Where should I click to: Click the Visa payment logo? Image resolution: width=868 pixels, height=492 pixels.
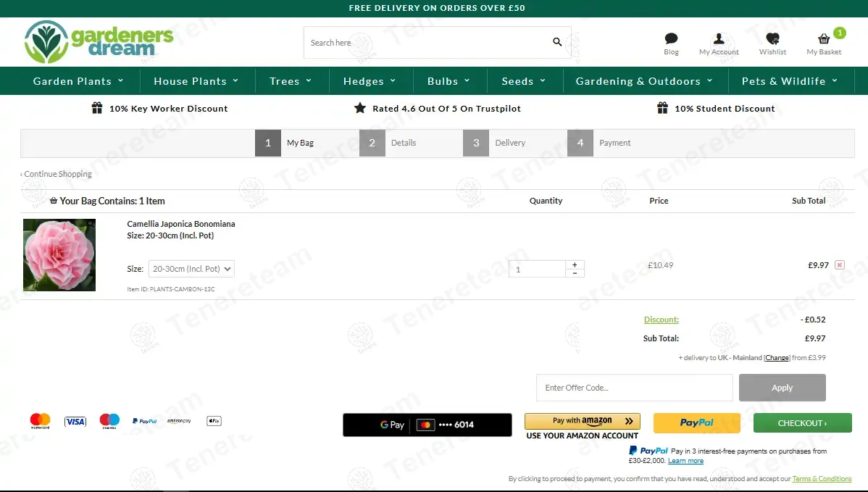point(75,422)
